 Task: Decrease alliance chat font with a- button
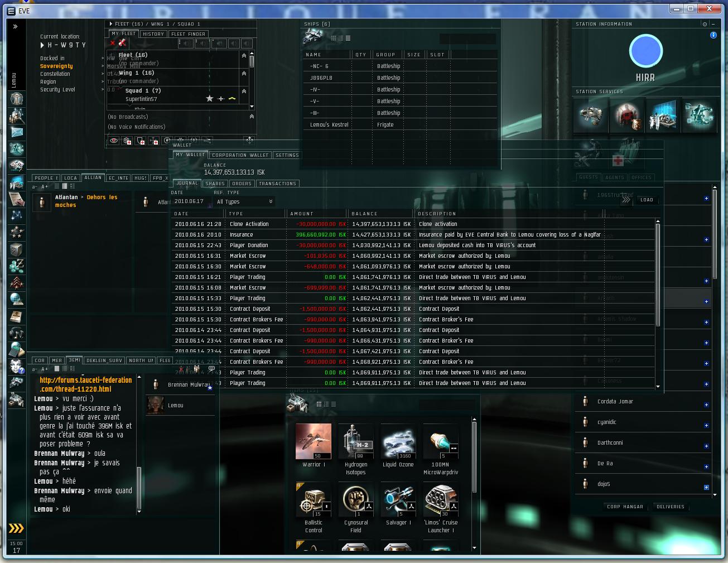35,186
